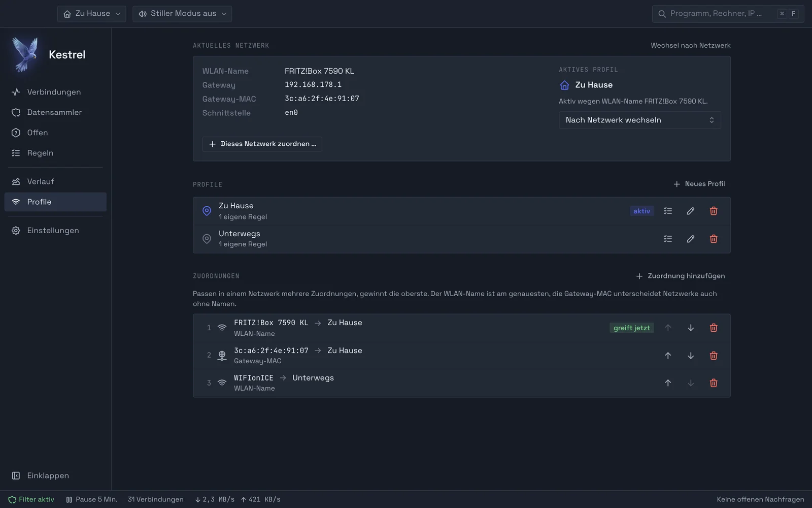Delete the WIFIonICE mapping
The image size is (812, 508).
click(x=714, y=383)
